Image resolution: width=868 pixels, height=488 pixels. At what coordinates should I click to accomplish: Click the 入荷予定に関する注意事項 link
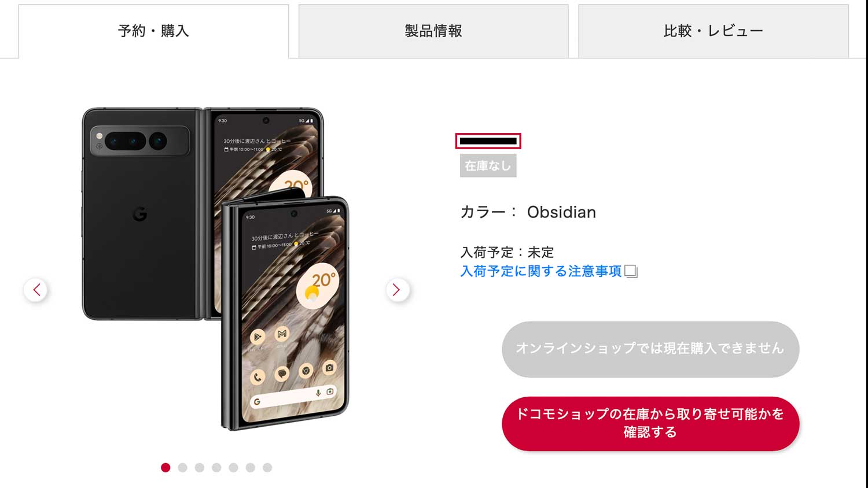541,271
